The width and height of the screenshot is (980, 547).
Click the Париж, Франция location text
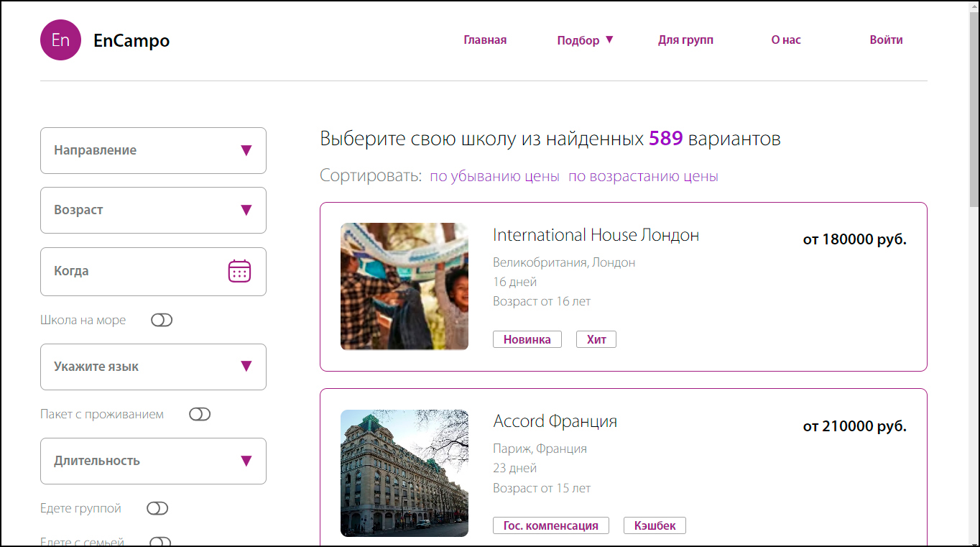[540, 449]
